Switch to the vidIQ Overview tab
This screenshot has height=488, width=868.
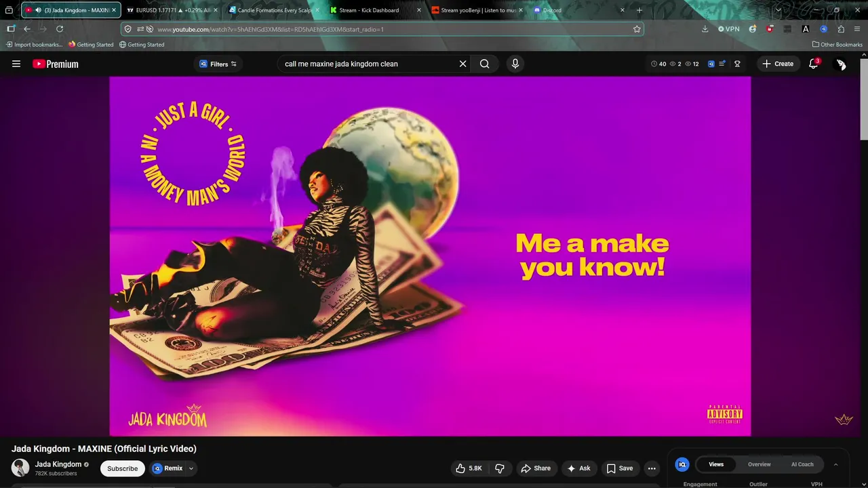click(759, 464)
